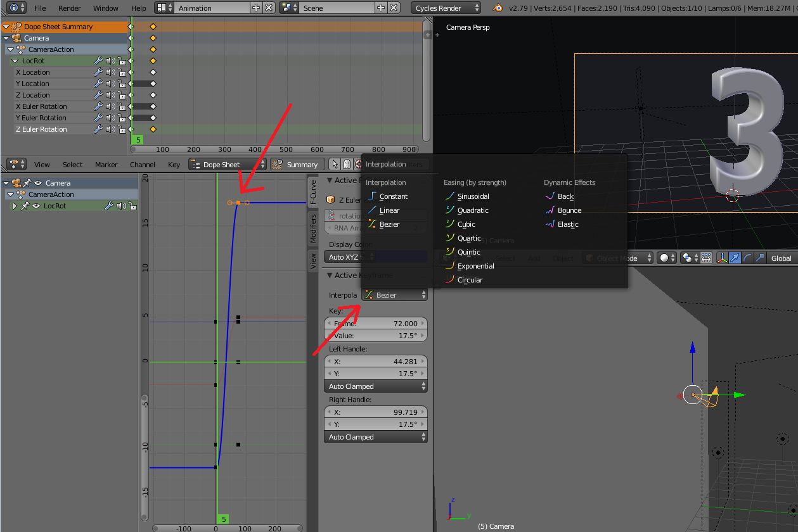Delete the current Scene
798x532 pixels.
[394, 8]
